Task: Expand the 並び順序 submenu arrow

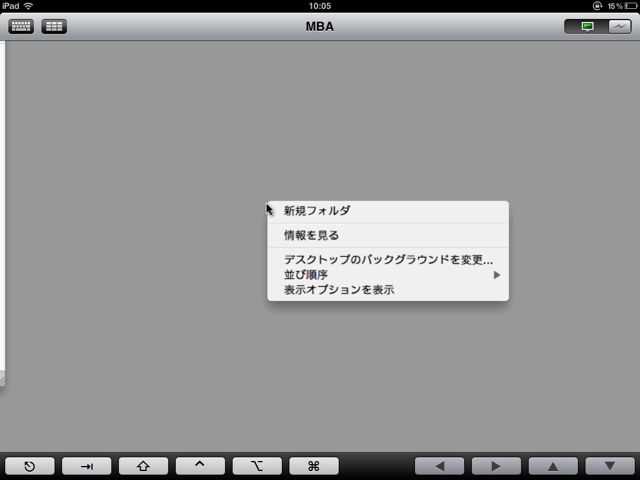Action: pos(497,275)
